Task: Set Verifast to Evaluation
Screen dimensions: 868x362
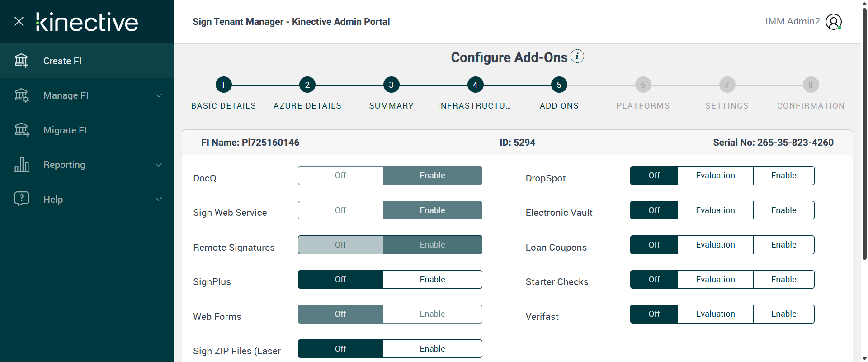Action: tap(715, 314)
